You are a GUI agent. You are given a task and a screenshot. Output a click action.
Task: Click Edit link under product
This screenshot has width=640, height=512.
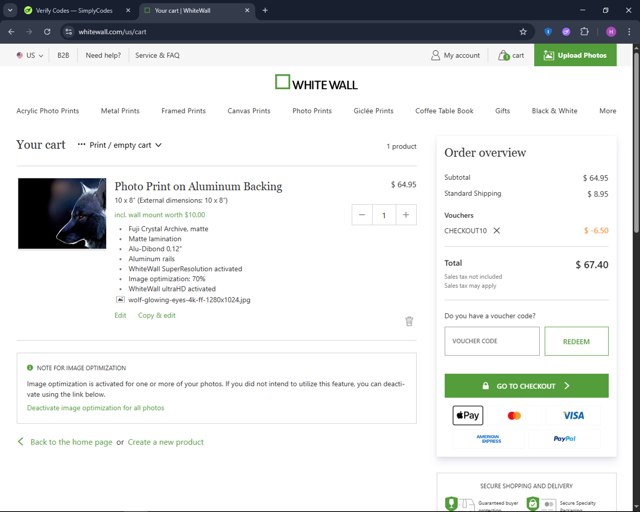click(x=120, y=315)
